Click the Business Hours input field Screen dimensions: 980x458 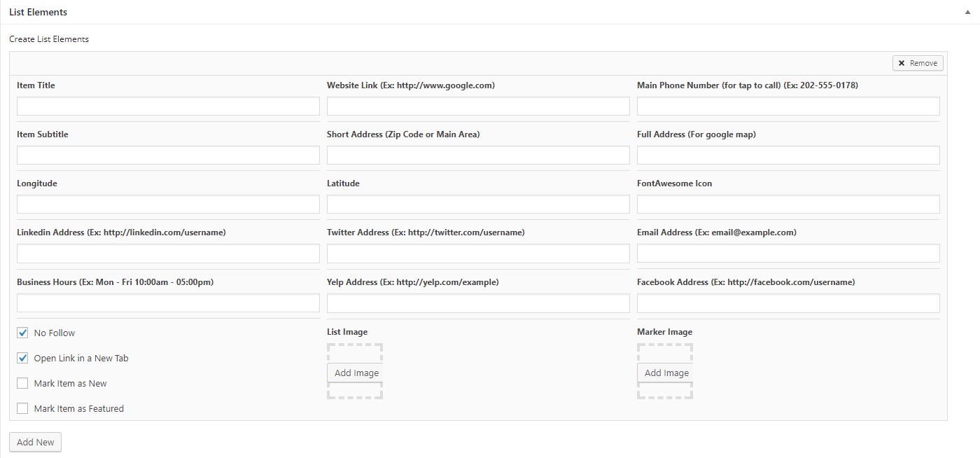(x=167, y=303)
